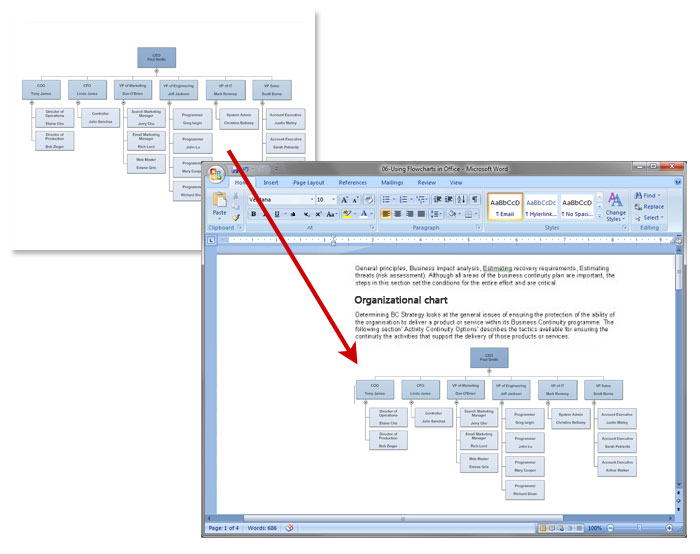
Task: Click the Paste icon
Action: [220, 201]
